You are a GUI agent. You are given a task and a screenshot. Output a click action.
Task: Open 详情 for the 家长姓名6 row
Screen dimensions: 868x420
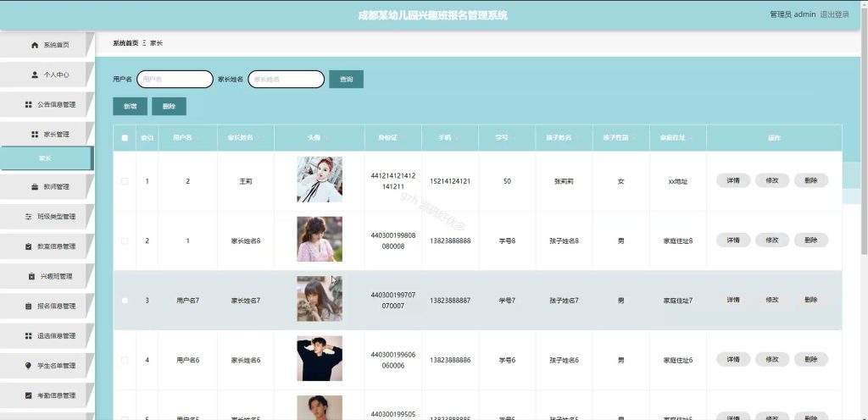point(733,360)
